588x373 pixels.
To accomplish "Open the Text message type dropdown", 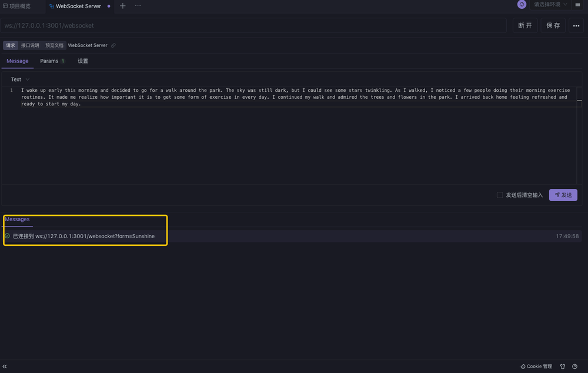I will pyautogui.click(x=18, y=78).
